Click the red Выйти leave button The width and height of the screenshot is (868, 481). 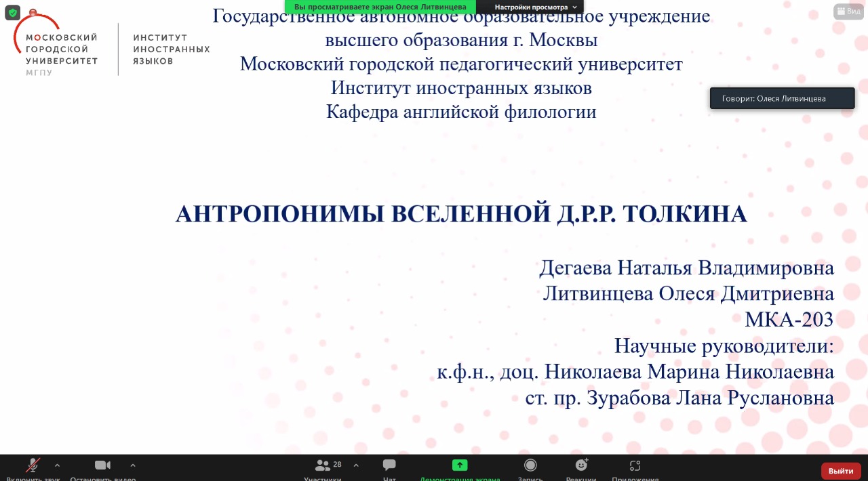point(841,471)
